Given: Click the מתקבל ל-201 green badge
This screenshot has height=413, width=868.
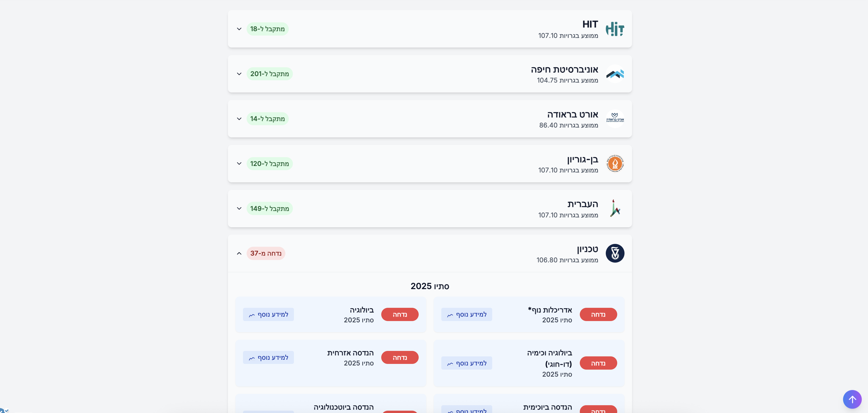Looking at the screenshot, I should [269, 74].
